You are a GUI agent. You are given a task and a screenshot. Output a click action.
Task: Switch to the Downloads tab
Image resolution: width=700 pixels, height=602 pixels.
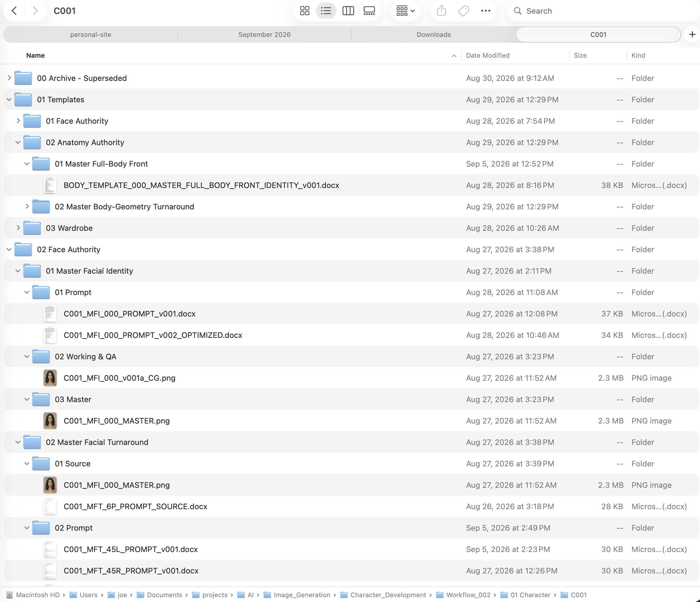[x=433, y=35]
